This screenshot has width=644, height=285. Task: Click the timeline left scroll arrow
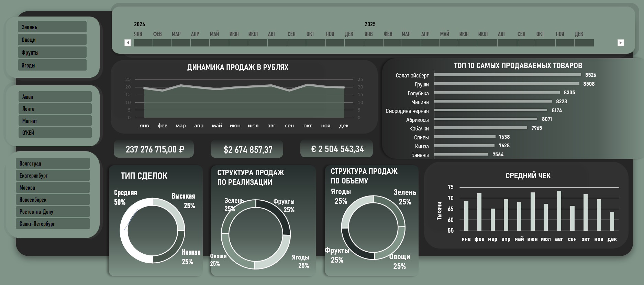(127, 43)
